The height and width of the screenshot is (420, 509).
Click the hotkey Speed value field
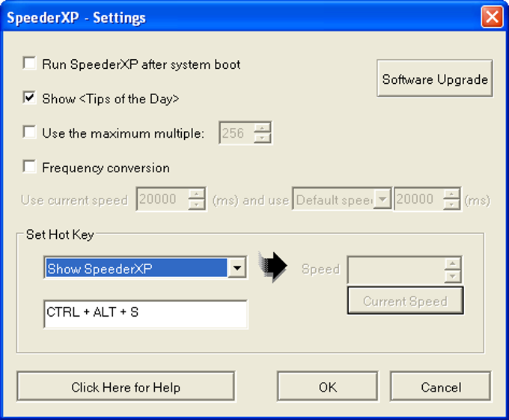point(396,270)
